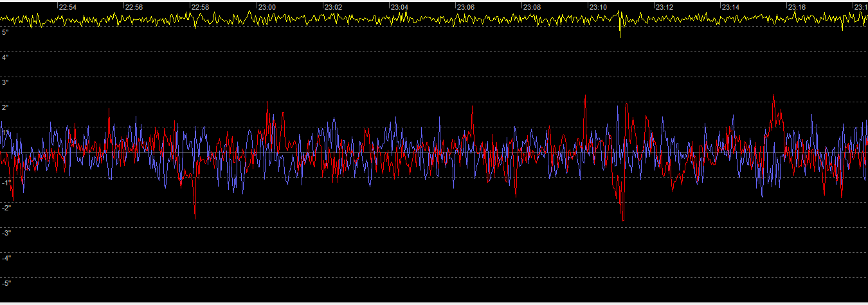Click the 23:08 time axis label
868x305 pixels.
532,7
